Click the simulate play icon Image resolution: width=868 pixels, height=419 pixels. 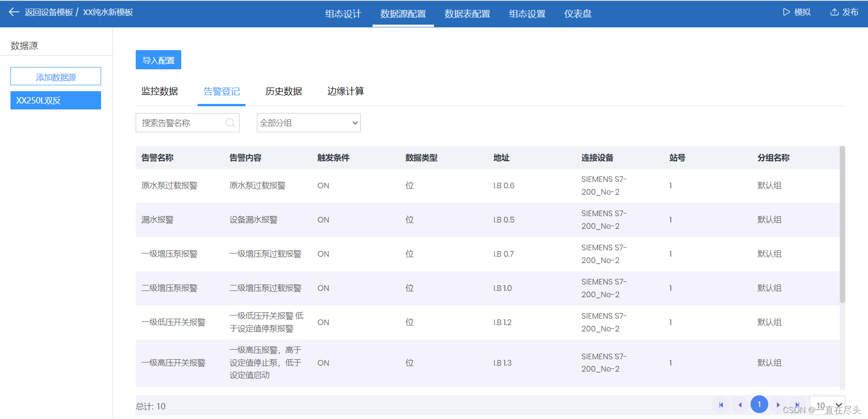tap(786, 12)
